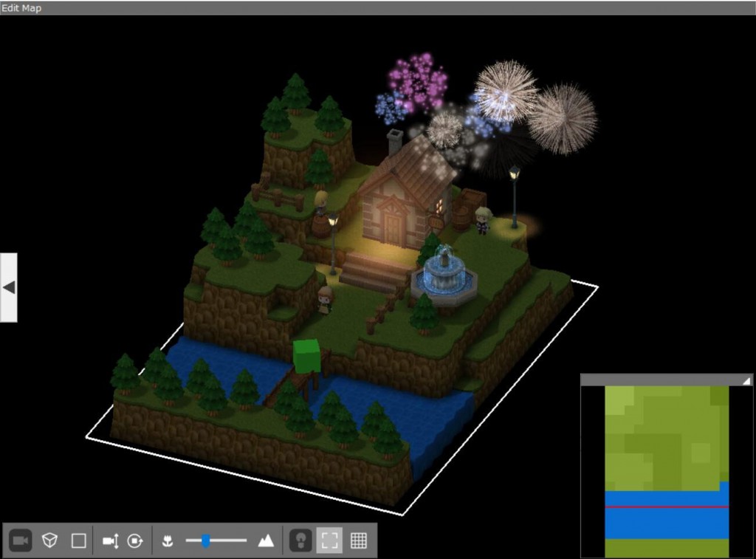This screenshot has width=756, height=559.
Task: Click the flower close-up zoom icon
Action: pyautogui.click(x=168, y=541)
